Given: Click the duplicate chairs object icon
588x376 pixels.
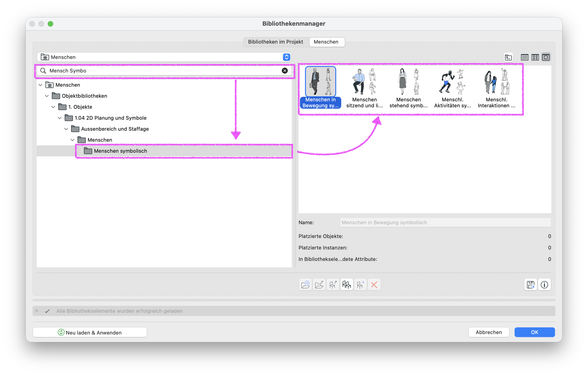Looking at the screenshot, I should pos(347,285).
